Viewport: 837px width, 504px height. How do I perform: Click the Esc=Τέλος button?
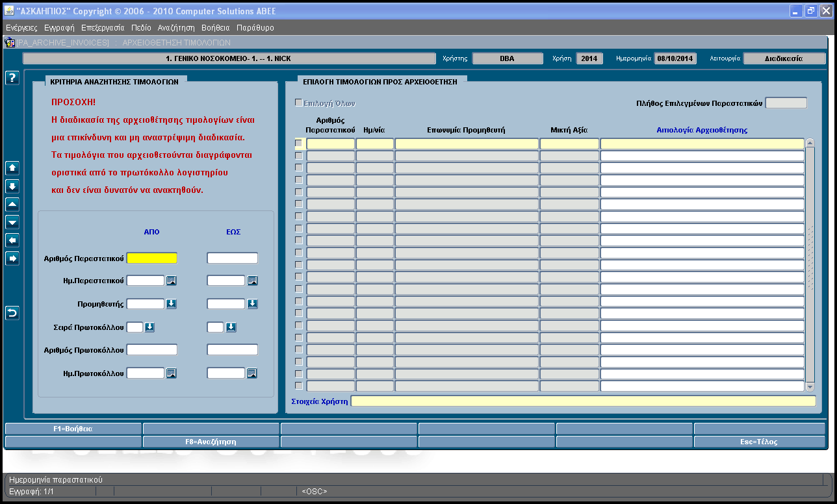coord(760,442)
